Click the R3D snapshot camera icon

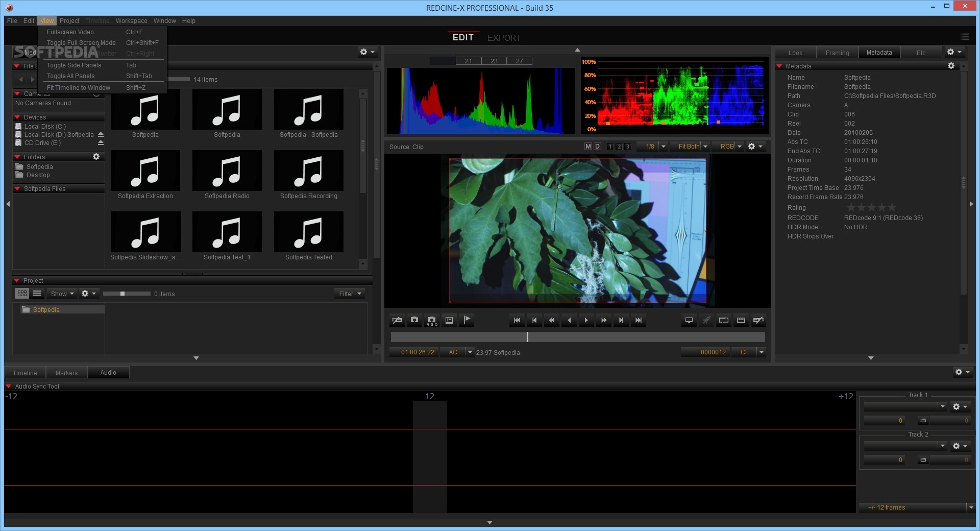point(432,320)
